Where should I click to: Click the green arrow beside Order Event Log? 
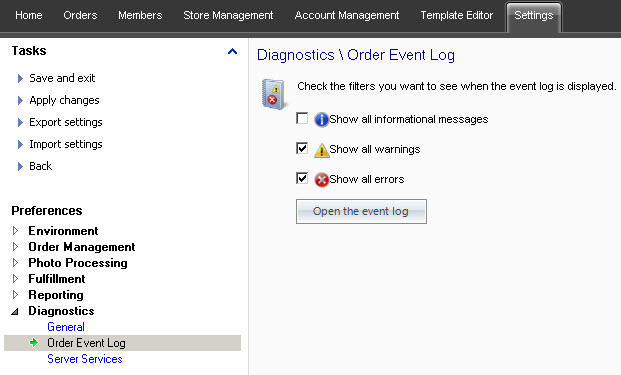pos(34,343)
